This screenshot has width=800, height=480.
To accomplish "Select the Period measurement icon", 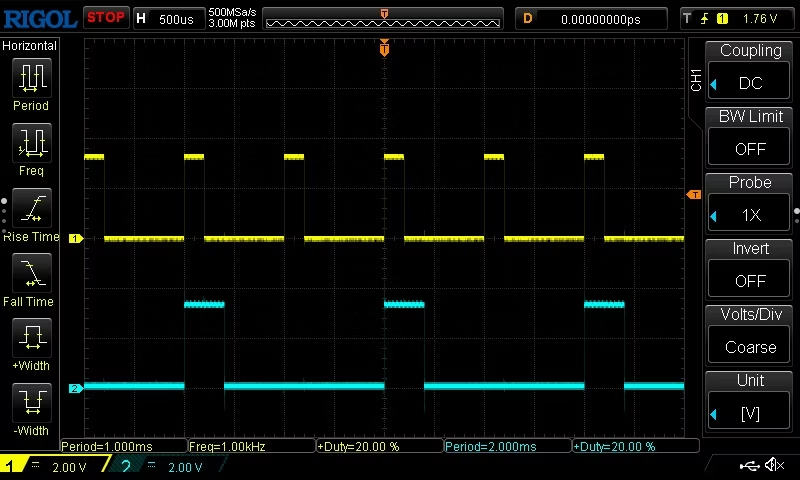I will click(x=32, y=78).
